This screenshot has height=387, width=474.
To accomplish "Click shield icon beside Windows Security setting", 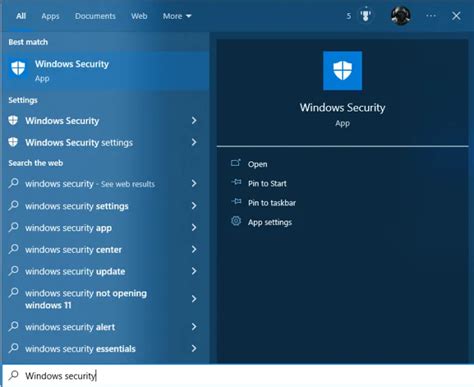I will click(13, 120).
